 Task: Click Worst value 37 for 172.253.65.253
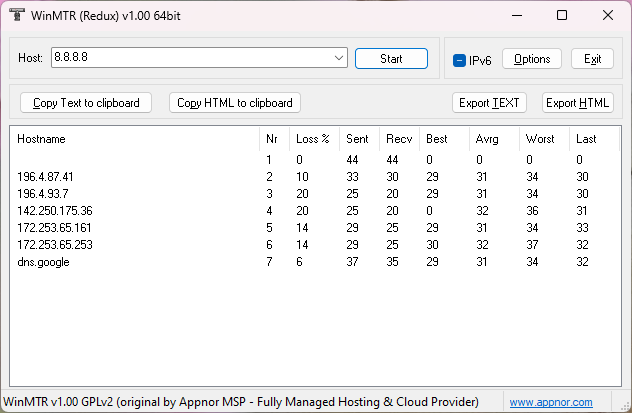pos(532,245)
